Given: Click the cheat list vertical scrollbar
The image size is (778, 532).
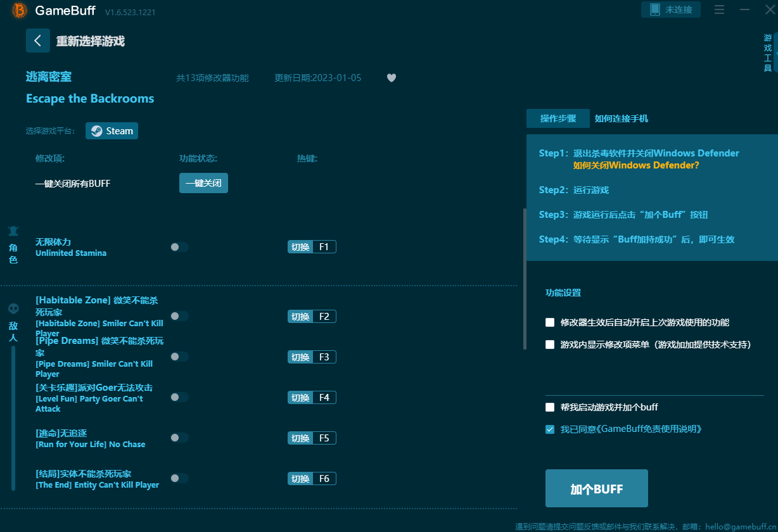Looking at the screenshot, I should point(524,279).
